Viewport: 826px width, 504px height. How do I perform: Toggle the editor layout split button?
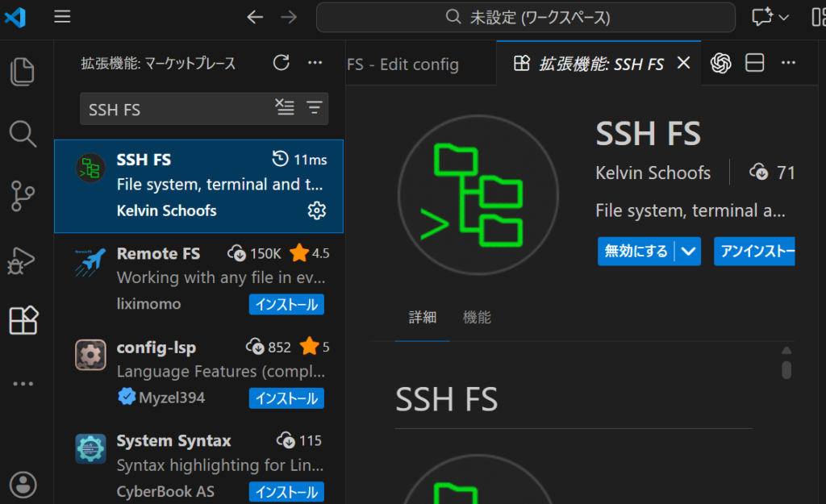pos(755,63)
